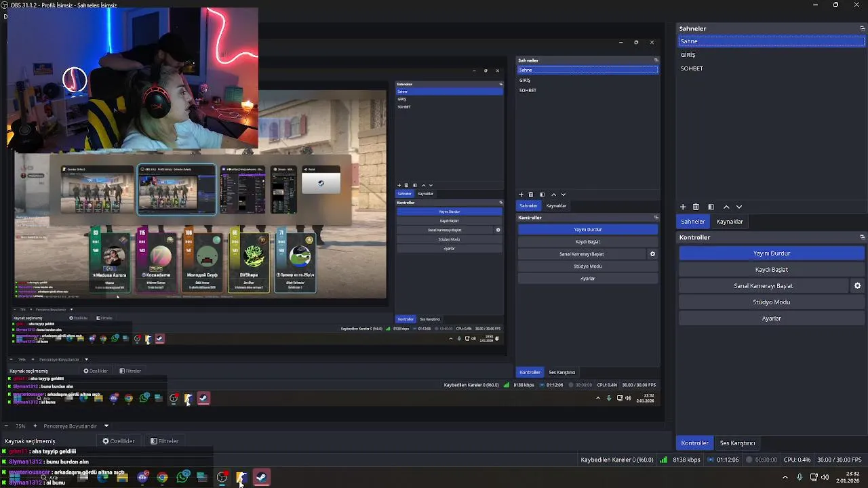The height and width of the screenshot is (488, 868).
Task: Switch to the Ses Karıştırıcı tab
Action: click(737, 443)
